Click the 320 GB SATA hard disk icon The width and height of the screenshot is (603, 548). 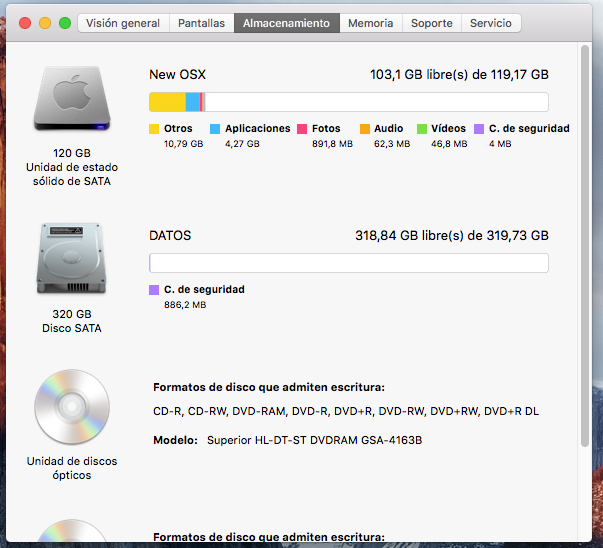[72, 258]
